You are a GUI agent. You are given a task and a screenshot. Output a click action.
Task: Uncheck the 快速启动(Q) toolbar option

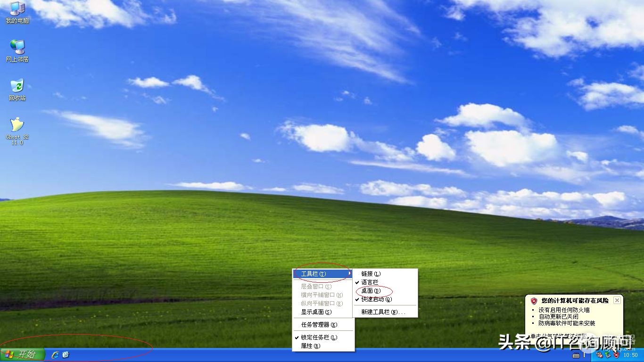(385, 299)
